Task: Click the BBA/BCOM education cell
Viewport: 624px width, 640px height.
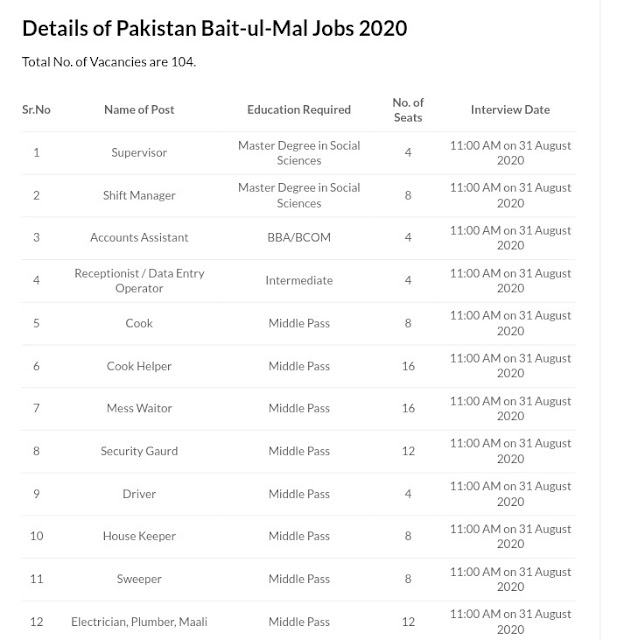Action: pyautogui.click(x=299, y=238)
